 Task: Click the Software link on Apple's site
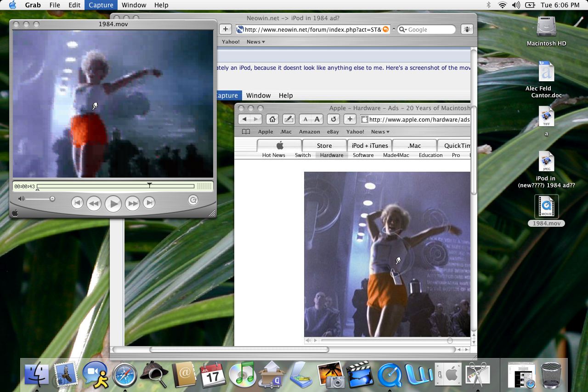pos(363,155)
